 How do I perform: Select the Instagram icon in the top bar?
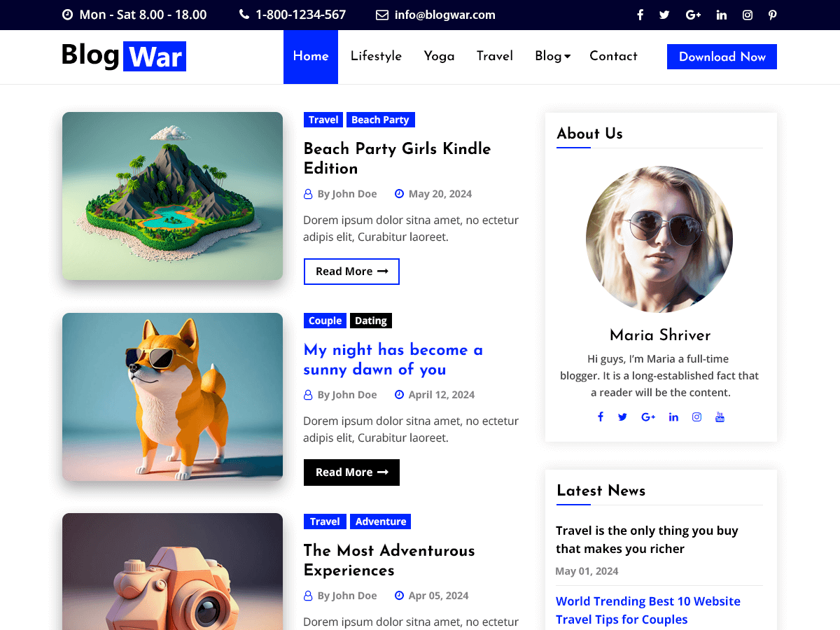747,14
